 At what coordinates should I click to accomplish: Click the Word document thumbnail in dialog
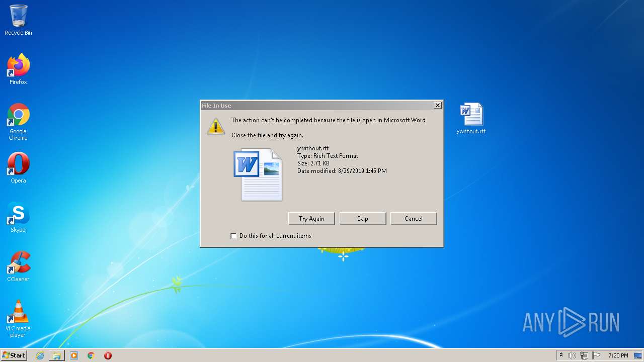pos(258,174)
